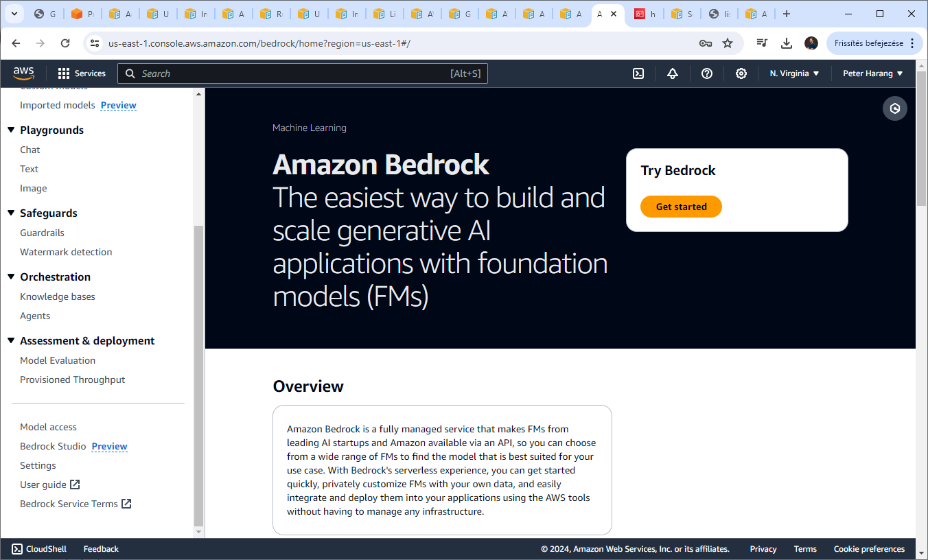The width and height of the screenshot is (928, 560).
Task: Launch CloudShell from the top navigation bar
Action: pos(638,73)
